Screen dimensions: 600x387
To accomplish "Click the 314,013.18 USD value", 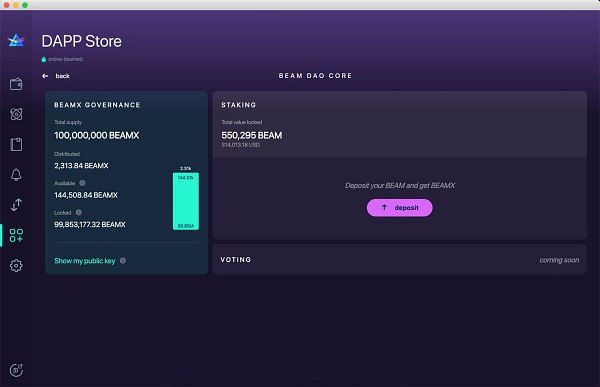I will [x=240, y=145].
